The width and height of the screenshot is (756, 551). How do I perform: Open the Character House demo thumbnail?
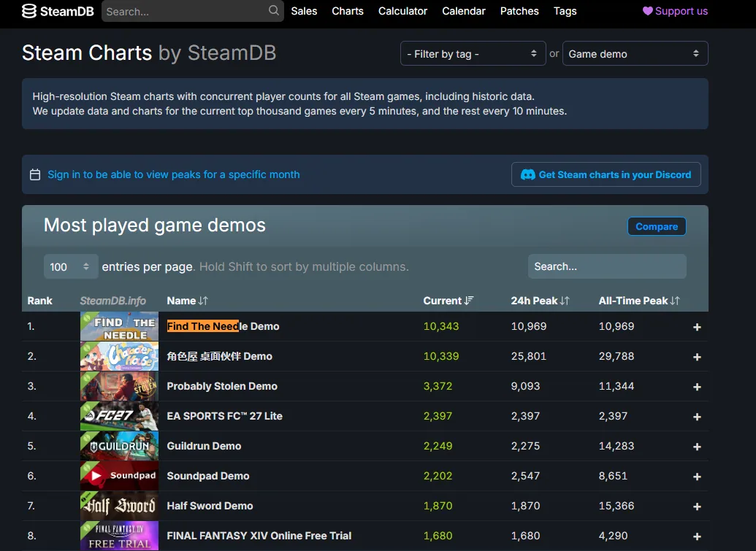[x=119, y=356]
